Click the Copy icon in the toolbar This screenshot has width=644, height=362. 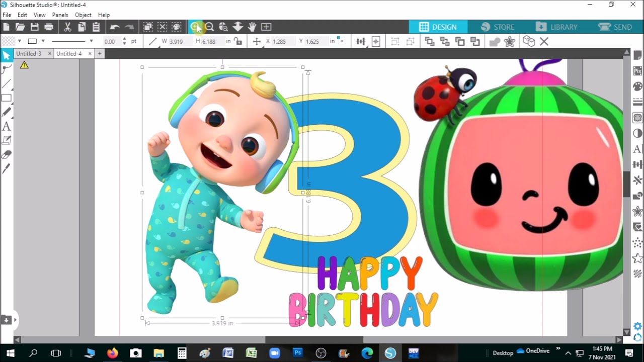[x=82, y=27]
